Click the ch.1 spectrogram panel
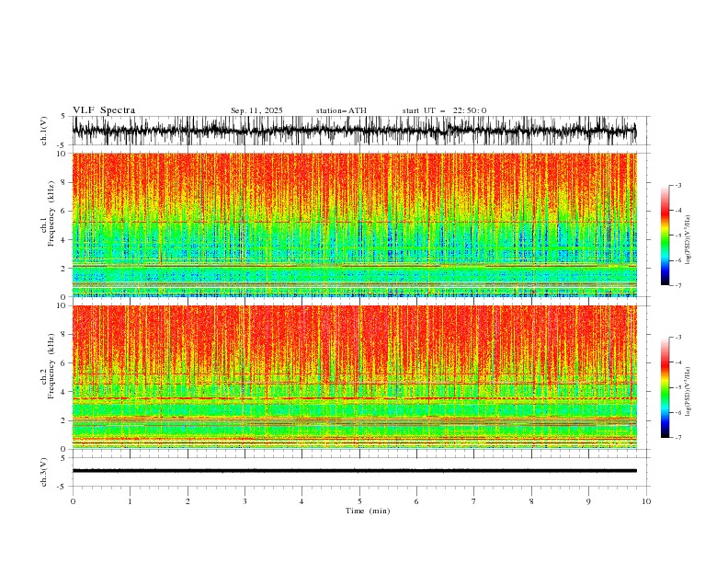Screen dimensions: 728x563 354,224
